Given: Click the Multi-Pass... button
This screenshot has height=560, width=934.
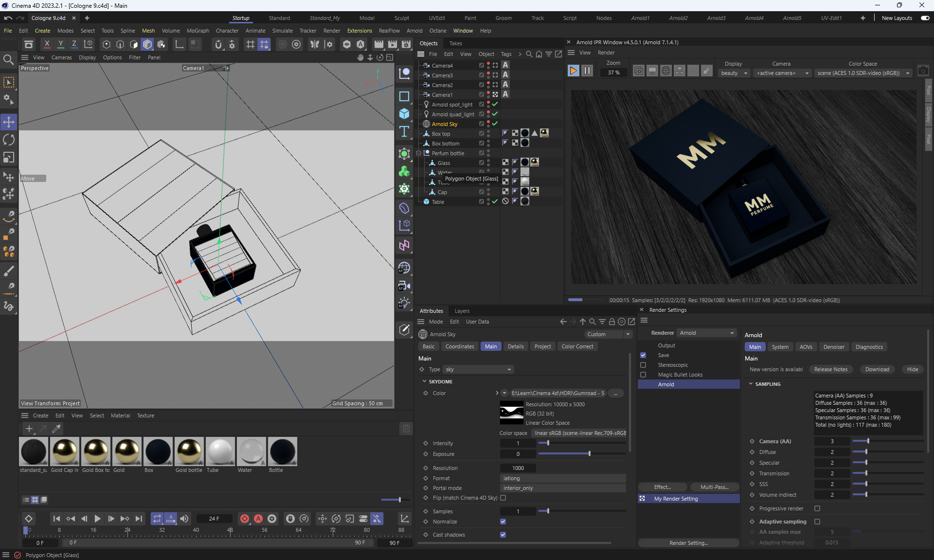Looking at the screenshot, I should pos(714,487).
